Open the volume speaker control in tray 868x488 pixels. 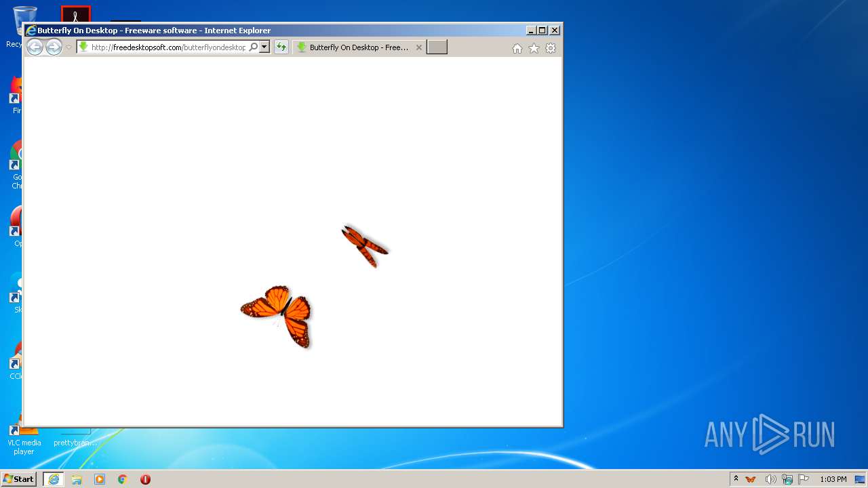(770, 479)
